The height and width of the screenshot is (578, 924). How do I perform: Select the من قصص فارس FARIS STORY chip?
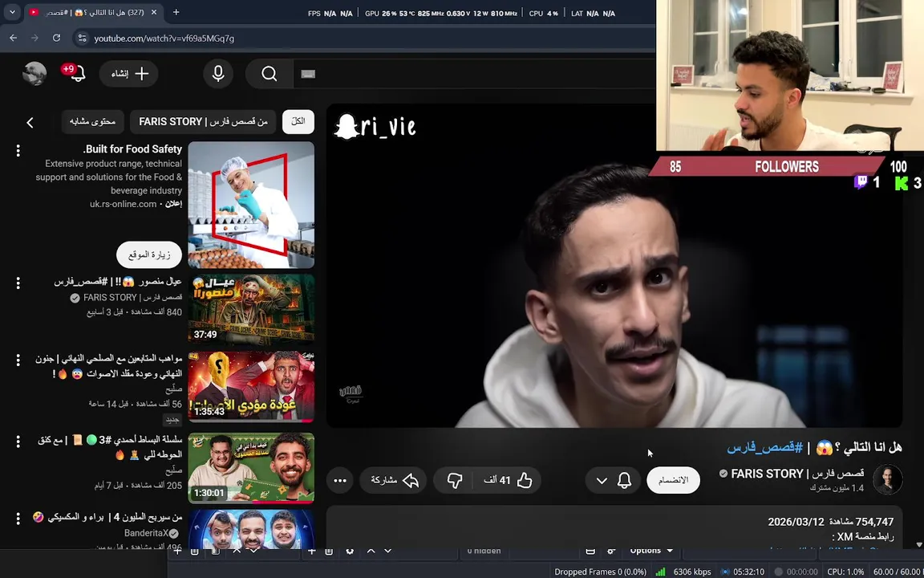point(203,121)
